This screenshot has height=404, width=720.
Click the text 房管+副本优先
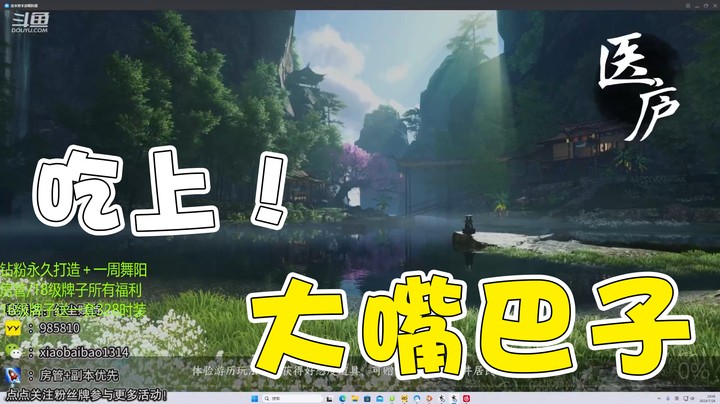[79, 376]
